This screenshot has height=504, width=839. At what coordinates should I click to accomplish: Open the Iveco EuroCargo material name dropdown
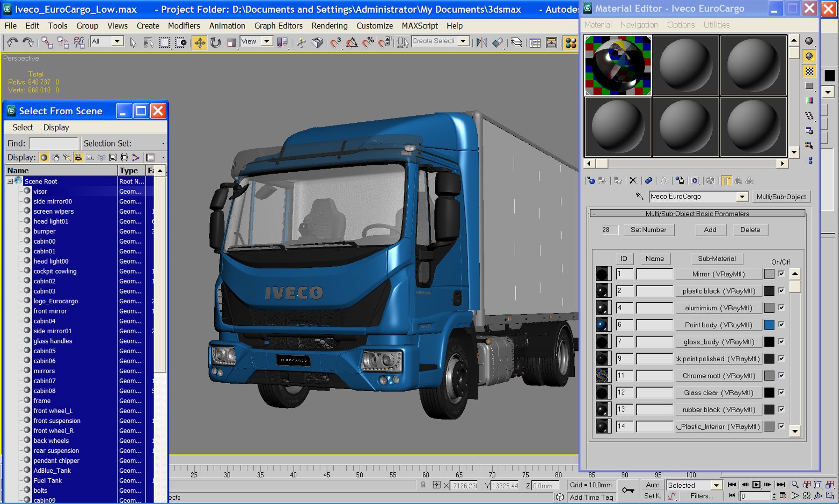tap(742, 196)
